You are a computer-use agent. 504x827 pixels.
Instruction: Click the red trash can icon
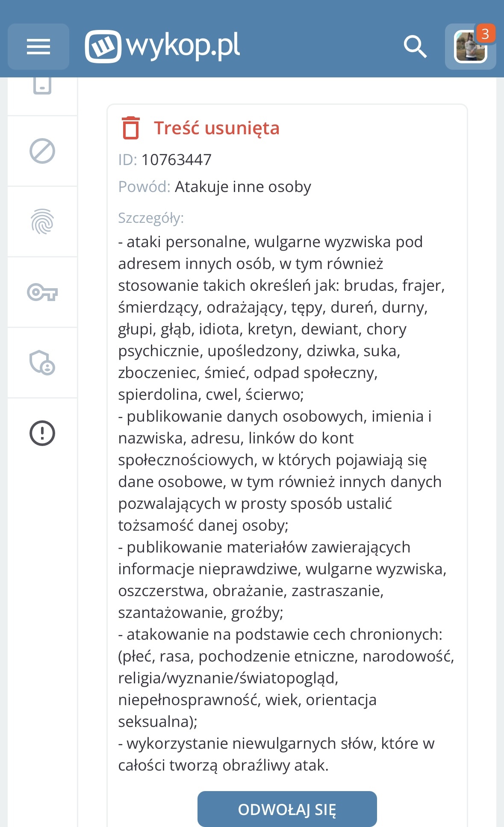pos(131,128)
